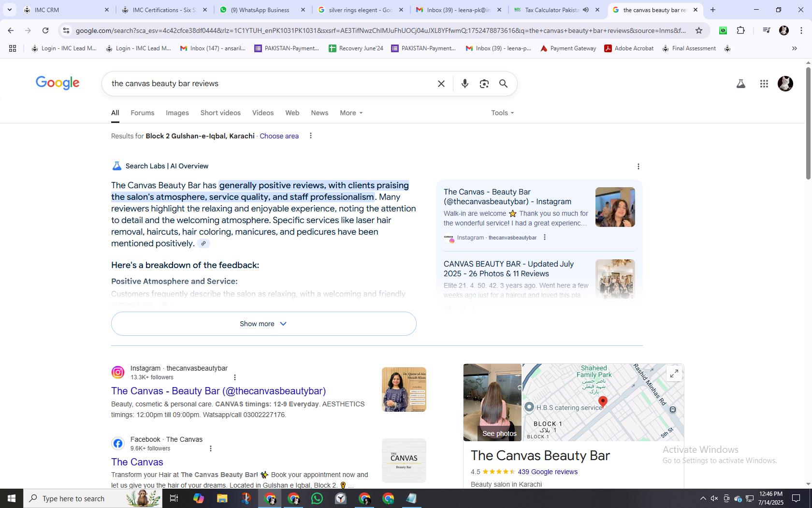Click the AI Overview source link chip
Image resolution: width=812 pixels, height=508 pixels.
(x=203, y=243)
